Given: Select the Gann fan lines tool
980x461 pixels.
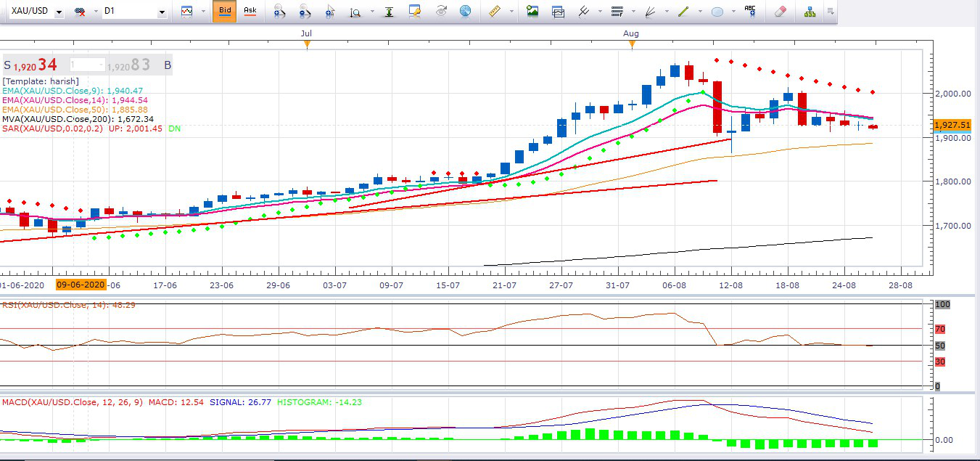Looking at the screenshot, I should point(651,12).
